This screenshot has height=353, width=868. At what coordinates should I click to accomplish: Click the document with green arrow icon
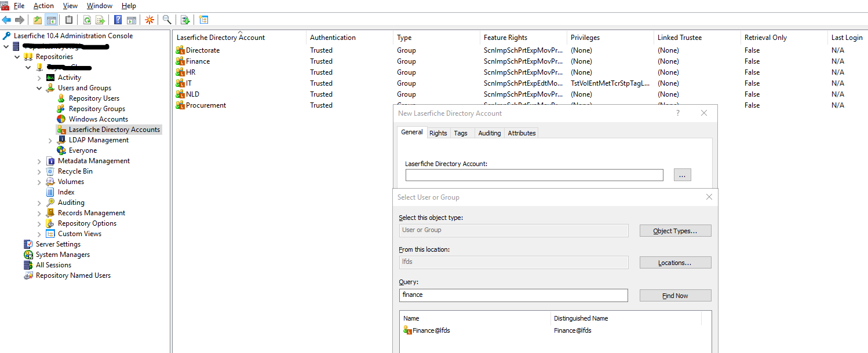[x=185, y=20]
